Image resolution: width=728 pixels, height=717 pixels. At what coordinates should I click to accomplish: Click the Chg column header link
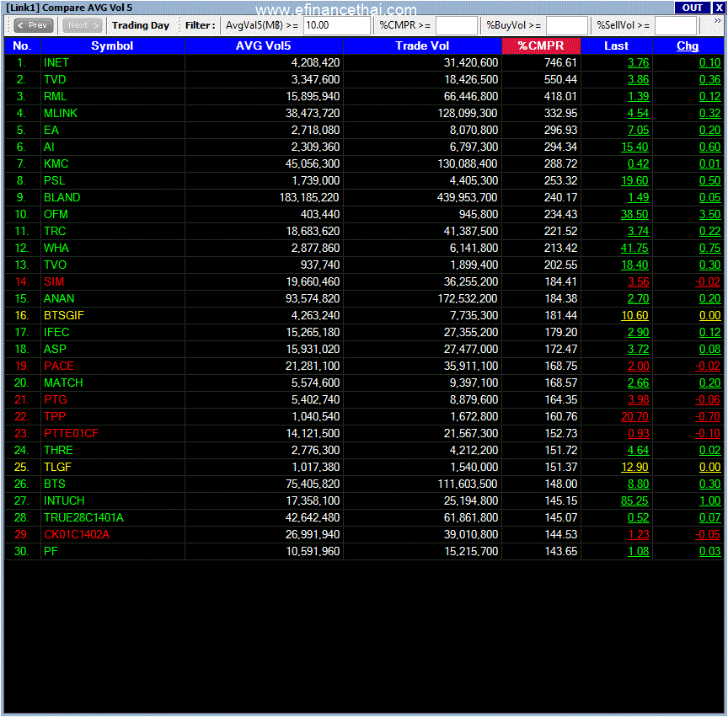(x=688, y=46)
